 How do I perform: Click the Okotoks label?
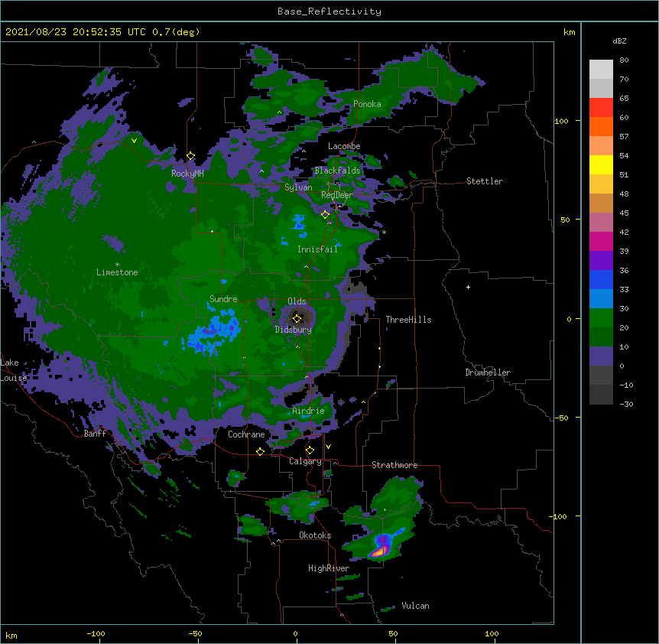coord(315,535)
